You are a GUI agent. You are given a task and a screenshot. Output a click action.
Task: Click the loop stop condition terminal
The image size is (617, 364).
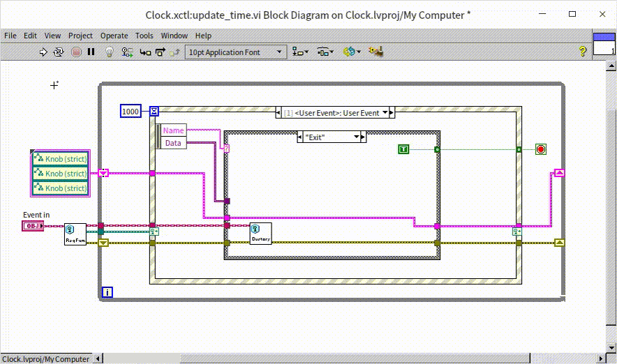pos(541,149)
